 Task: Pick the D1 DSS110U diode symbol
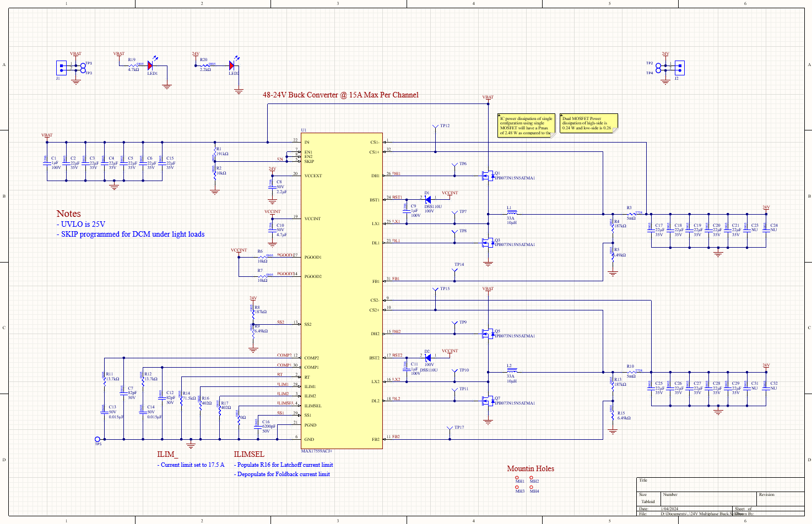pyautogui.click(x=427, y=200)
